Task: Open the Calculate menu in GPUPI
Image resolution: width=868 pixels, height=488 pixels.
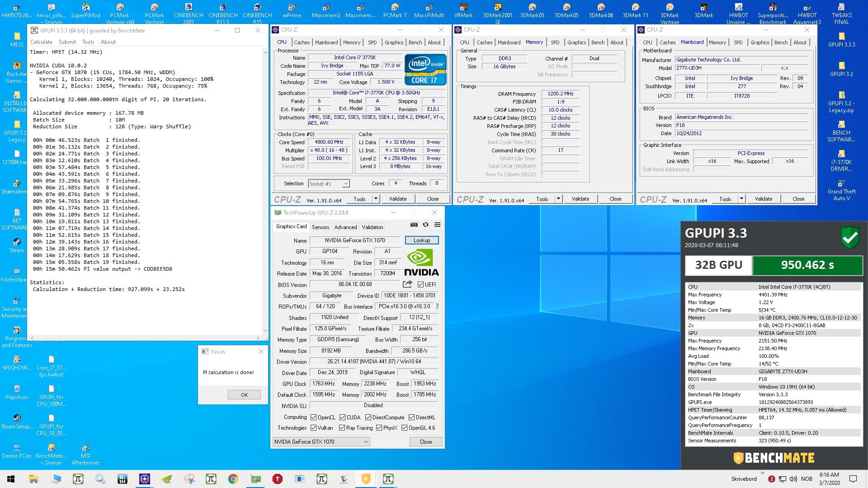Action: 41,42
